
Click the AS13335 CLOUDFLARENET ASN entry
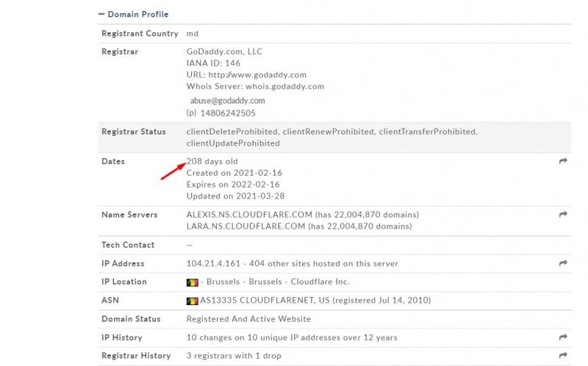point(261,301)
